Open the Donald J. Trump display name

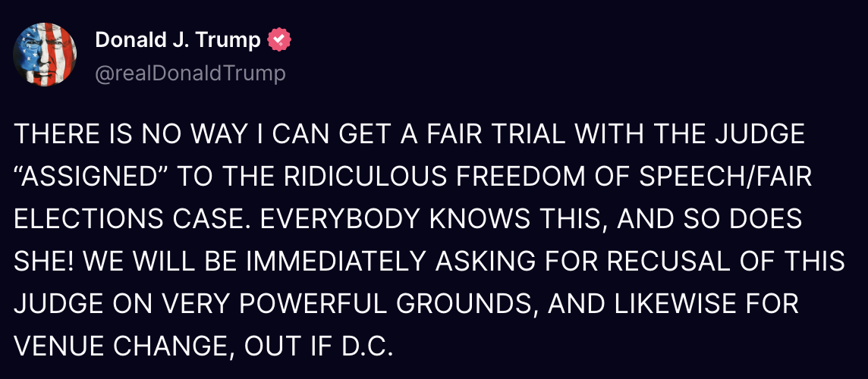(178, 40)
